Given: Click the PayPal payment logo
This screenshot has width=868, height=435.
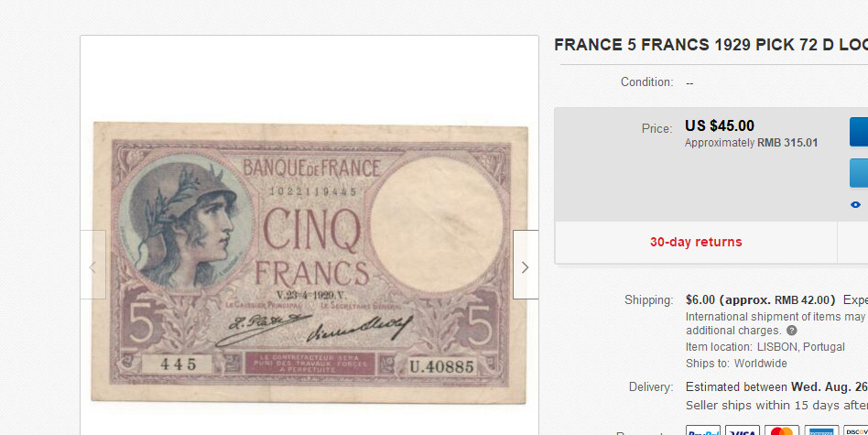Looking at the screenshot, I should tap(703, 430).
